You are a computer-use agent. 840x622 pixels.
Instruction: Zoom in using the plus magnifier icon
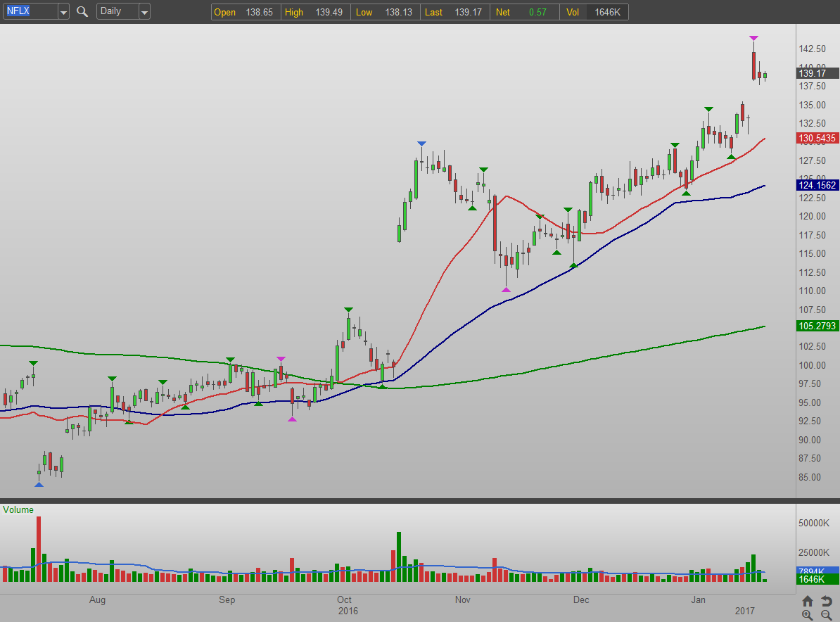click(808, 615)
